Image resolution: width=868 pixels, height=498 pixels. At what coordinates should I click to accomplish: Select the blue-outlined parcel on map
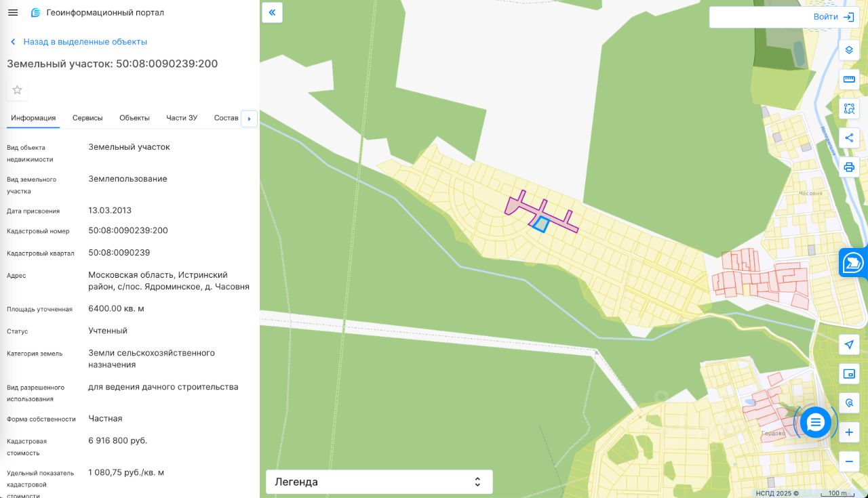(540, 224)
